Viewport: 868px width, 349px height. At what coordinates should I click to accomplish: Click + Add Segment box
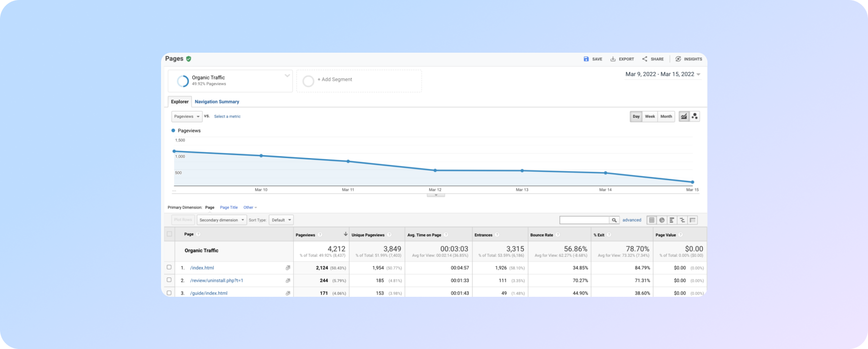click(x=359, y=81)
